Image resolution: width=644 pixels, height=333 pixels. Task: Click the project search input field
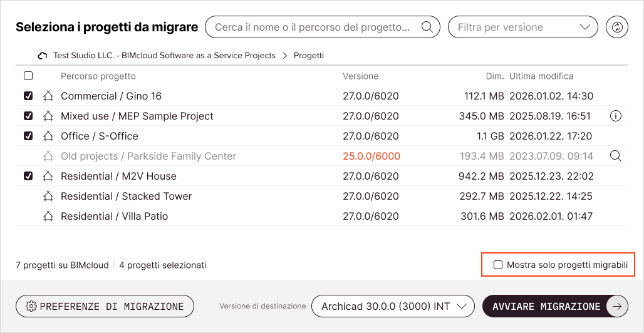323,27
